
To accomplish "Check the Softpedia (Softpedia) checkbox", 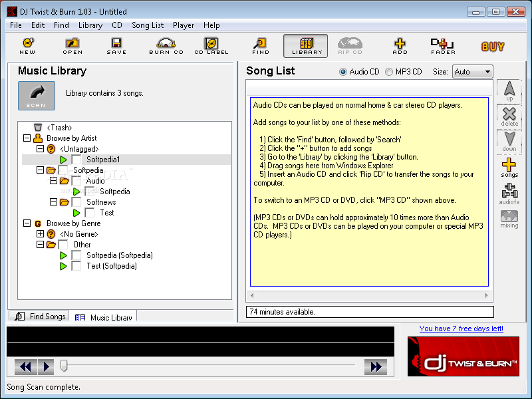I will (76, 255).
